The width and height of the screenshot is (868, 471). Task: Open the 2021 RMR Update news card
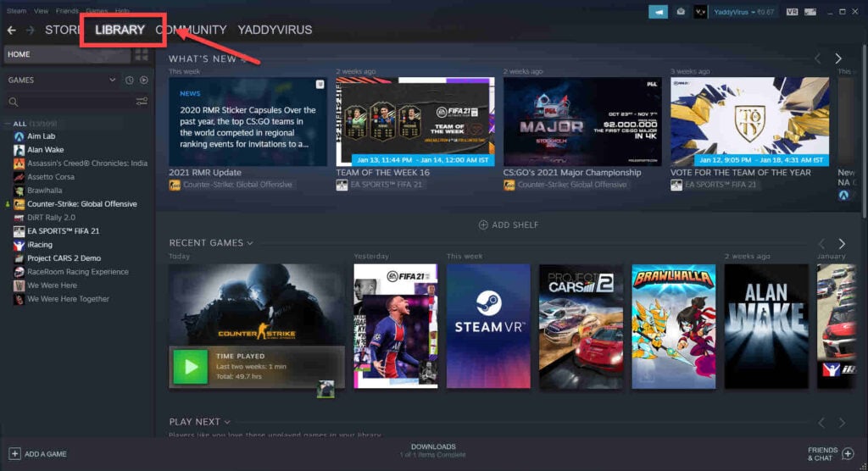[248, 122]
